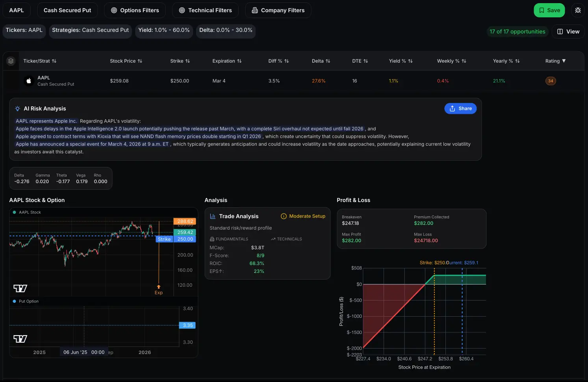Click the Vega 0.179 greek value

(x=82, y=182)
